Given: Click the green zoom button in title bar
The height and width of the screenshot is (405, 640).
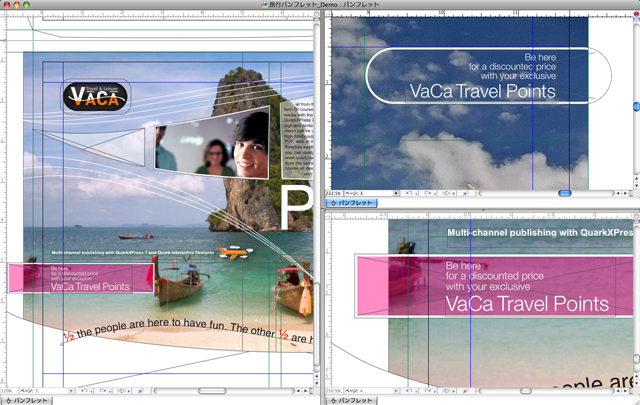Looking at the screenshot, I should pos(26,4).
